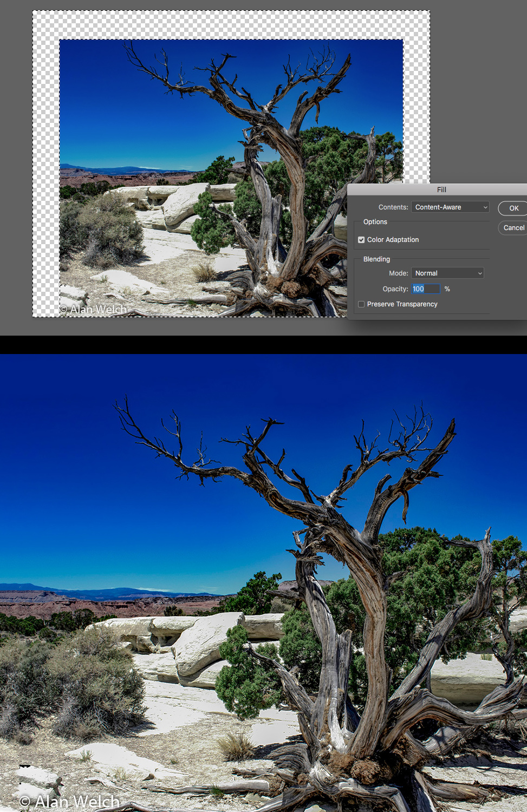Open the Contents dropdown showing Content-Aware

[x=450, y=207]
